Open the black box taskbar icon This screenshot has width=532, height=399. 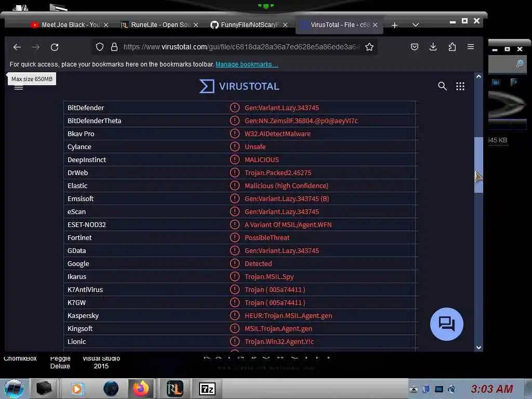(x=44, y=389)
